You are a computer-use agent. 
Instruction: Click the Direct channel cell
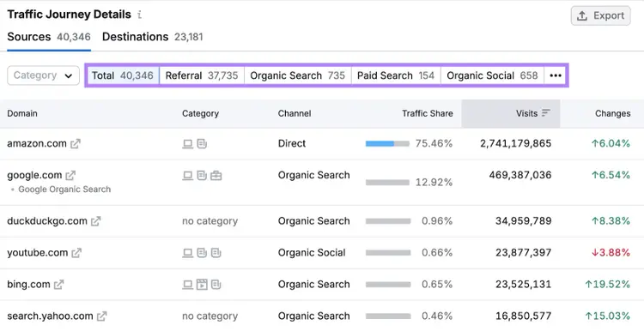[292, 143]
